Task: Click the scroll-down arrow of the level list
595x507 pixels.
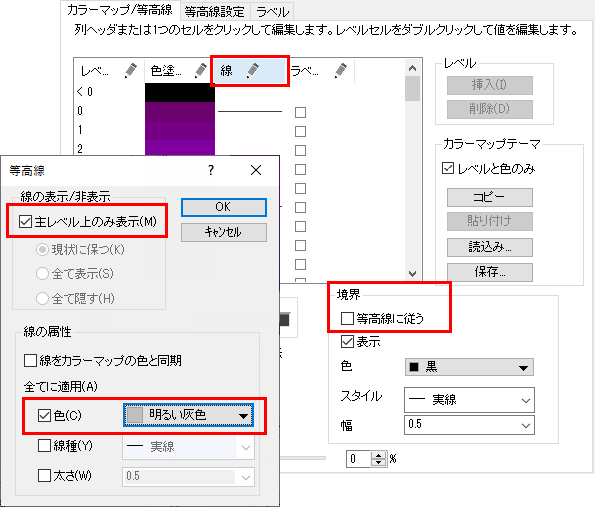Action: pos(412,274)
